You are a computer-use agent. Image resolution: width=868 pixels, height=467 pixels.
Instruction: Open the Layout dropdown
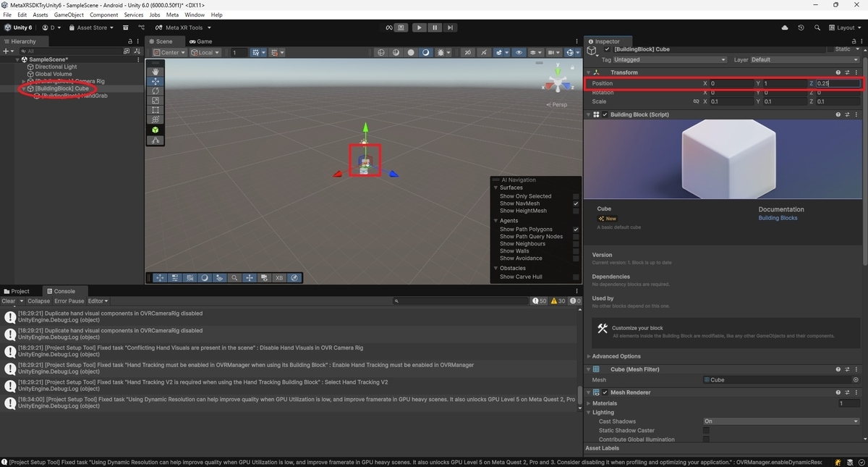coord(845,28)
